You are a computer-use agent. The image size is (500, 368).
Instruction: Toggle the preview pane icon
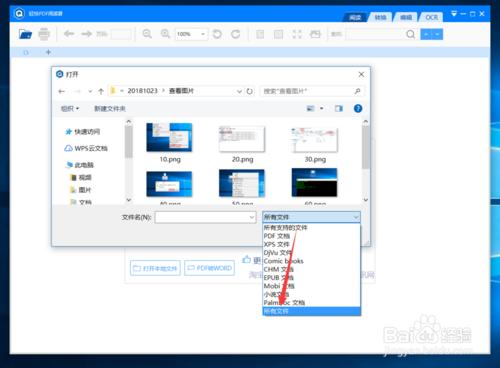coord(339,108)
